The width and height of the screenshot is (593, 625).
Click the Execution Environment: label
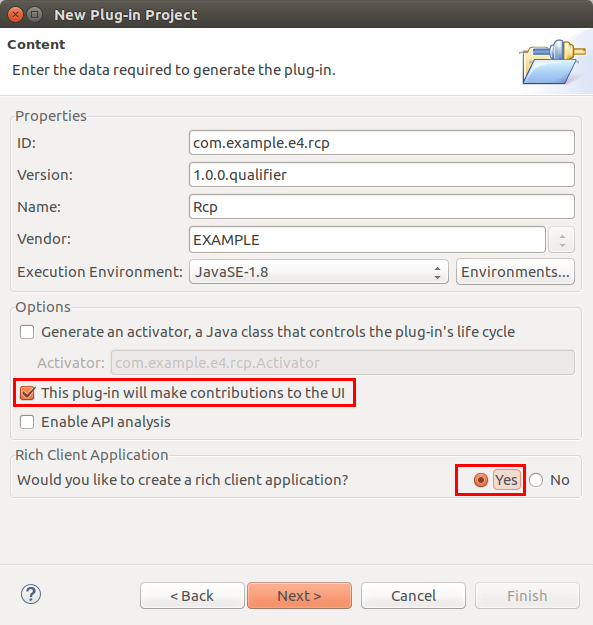pos(100,272)
